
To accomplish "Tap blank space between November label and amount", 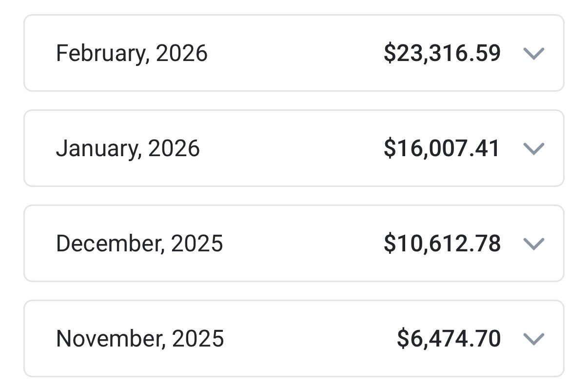I will click(311, 339).
